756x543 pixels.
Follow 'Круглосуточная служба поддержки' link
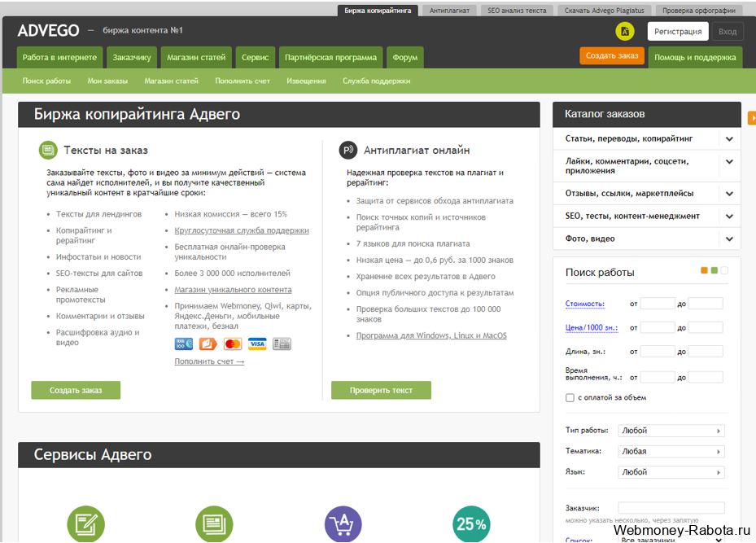coord(242,230)
